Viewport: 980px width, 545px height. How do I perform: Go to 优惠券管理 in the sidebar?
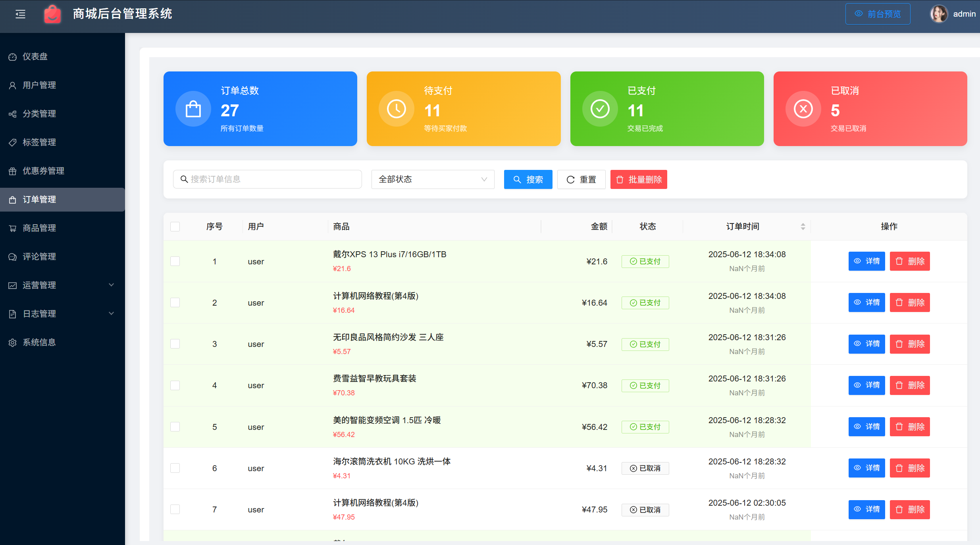(x=43, y=171)
